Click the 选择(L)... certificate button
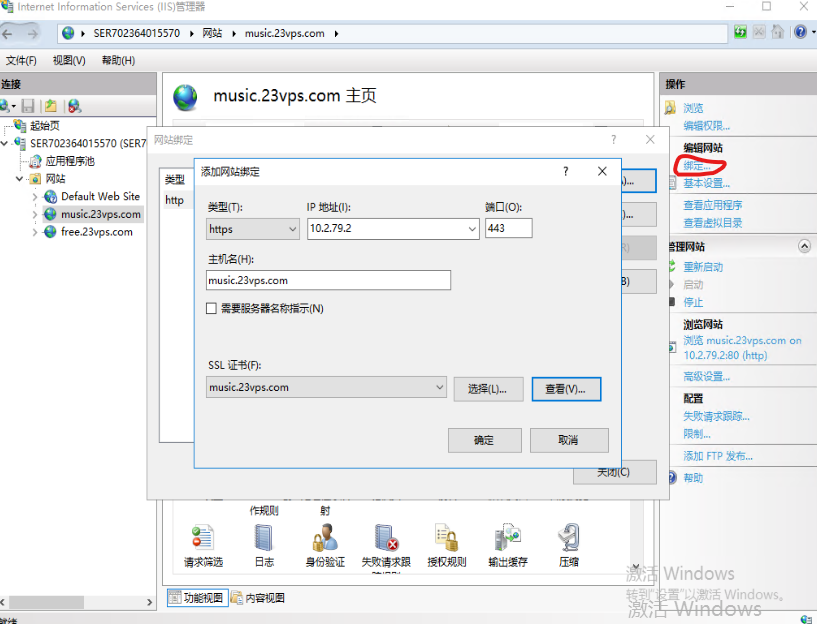This screenshot has width=817, height=624. pos(488,389)
